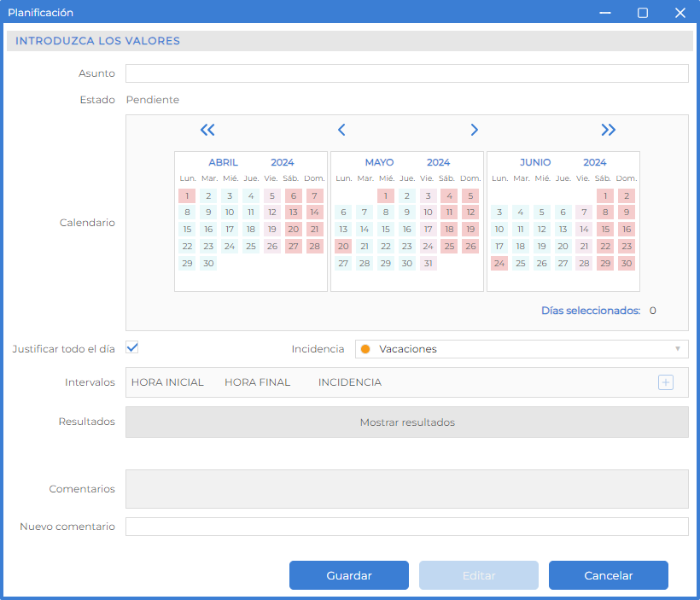Select April 19 in the ABRIL calendar
Screen dimensions: 700x600
(271, 230)
